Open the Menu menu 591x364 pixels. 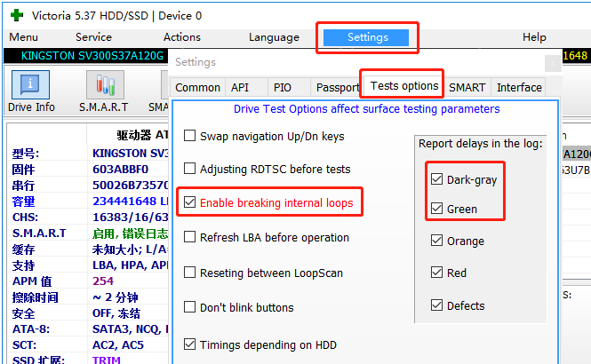pos(23,37)
